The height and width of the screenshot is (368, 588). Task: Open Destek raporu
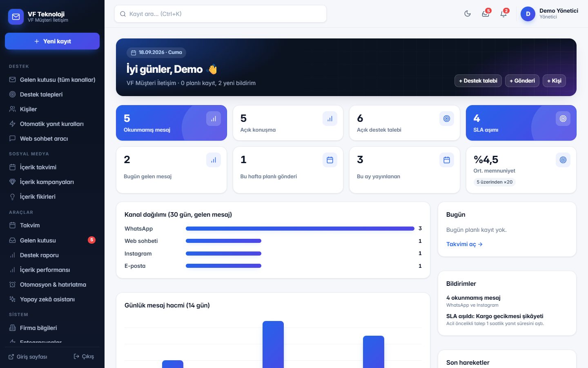[52, 255]
